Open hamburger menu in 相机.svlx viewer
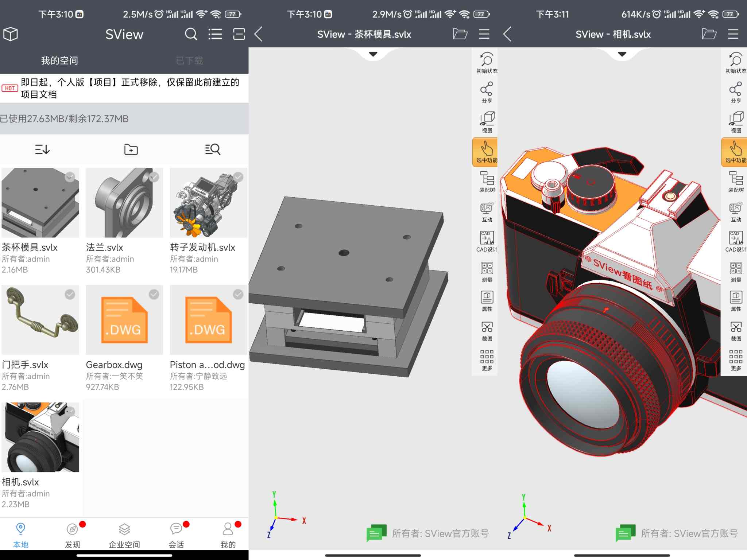This screenshot has width=747, height=560. click(733, 34)
